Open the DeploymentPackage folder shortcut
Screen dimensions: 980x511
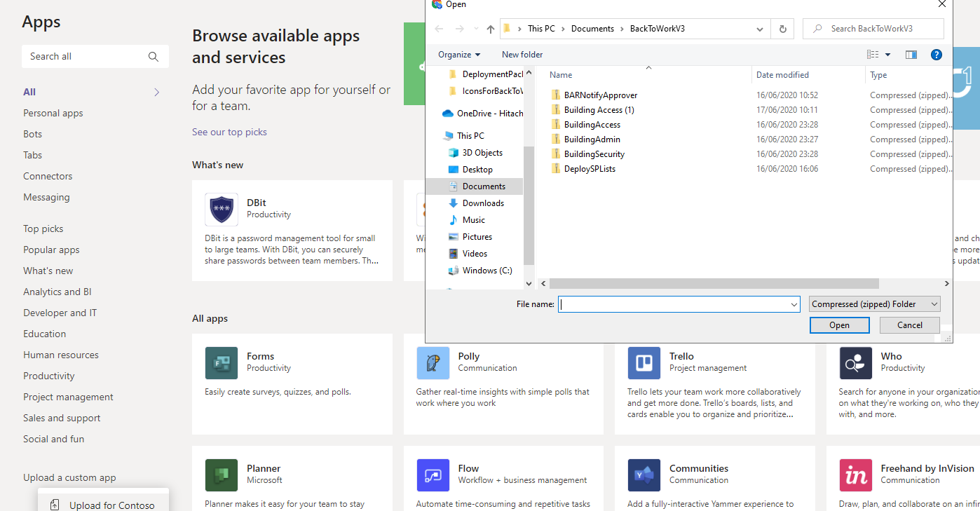[485, 74]
